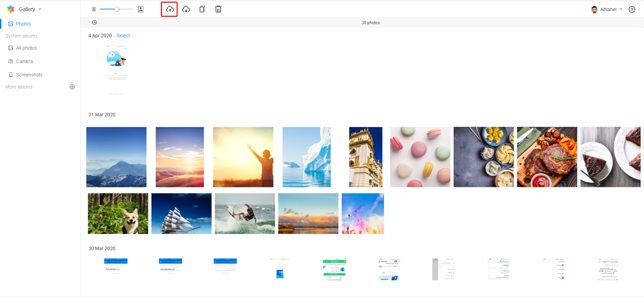Click the upload to cloud icon
The width and height of the screenshot is (644, 298).
[x=170, y=9]
